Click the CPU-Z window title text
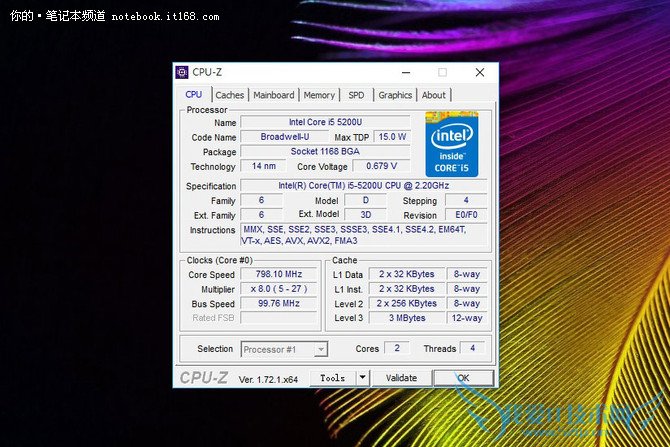The width and height of the screenshot is (670, 447). click(x=207, y=72)
